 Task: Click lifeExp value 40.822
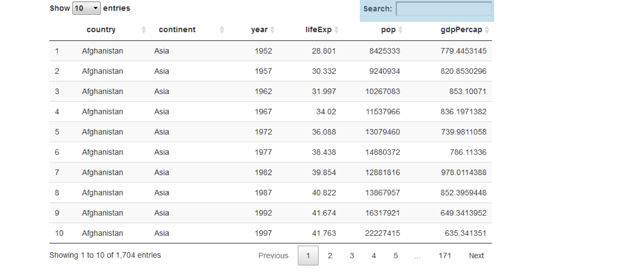(x=324, y=192)
